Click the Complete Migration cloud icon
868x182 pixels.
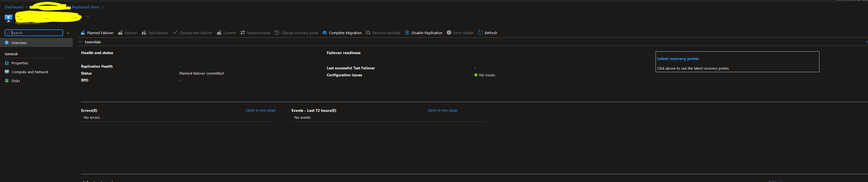pyautogui.click(x=325, y=33)
